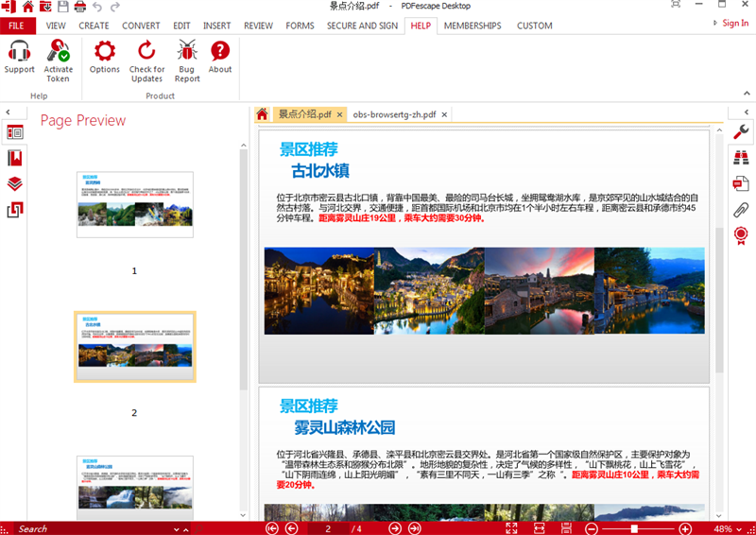The width and height of the screenshot is (756, 535).
Task: Click the print icon in quick access toolbar
Action: (x=80, y=7)
